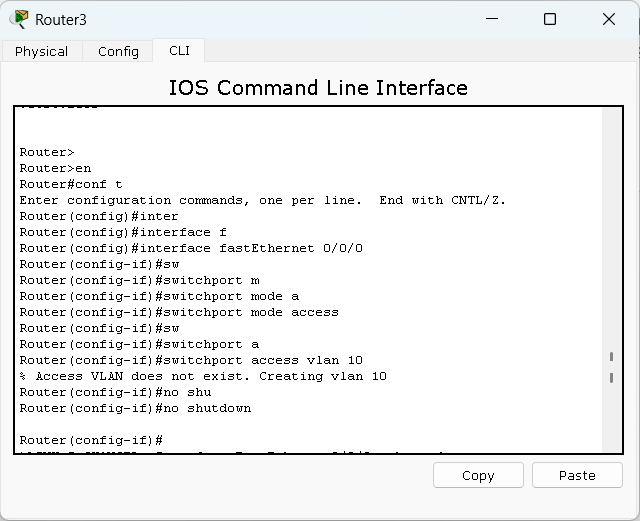Screen dimensions: 640x521
Task: Minimize the Router3 window
Action: tap(492, 19)
